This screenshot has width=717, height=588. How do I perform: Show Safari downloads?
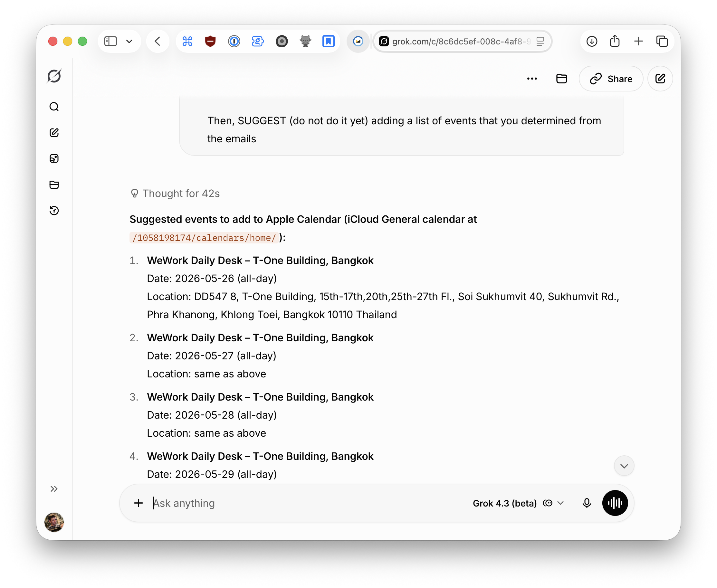pyautogui.click(x=592, y=41)
